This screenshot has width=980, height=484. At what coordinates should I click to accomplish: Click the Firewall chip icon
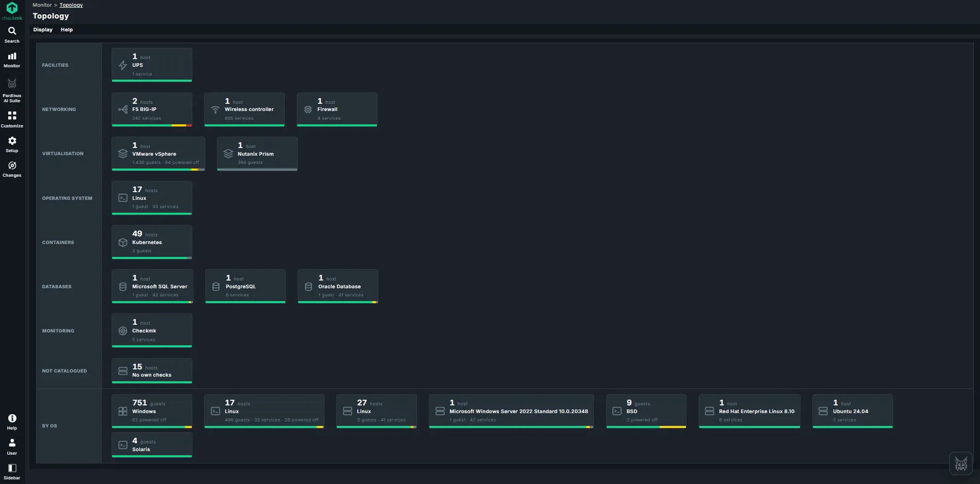point(308,109)
